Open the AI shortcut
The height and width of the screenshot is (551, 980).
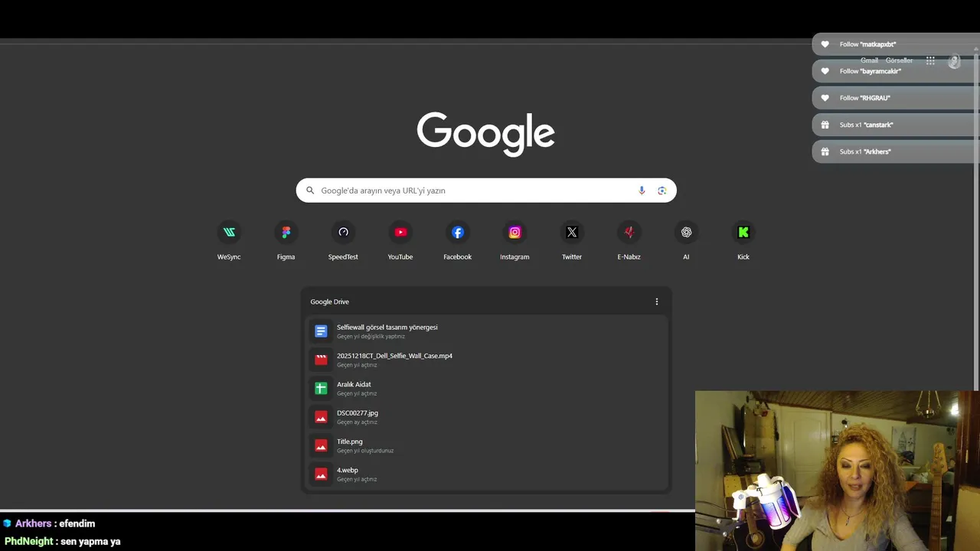[x=686, y=240]
